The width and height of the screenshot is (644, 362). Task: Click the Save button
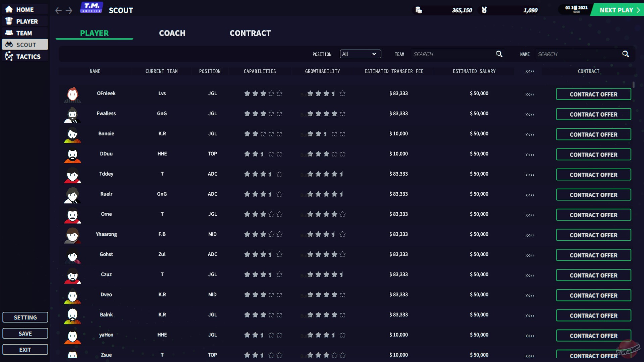click(25, 333)
